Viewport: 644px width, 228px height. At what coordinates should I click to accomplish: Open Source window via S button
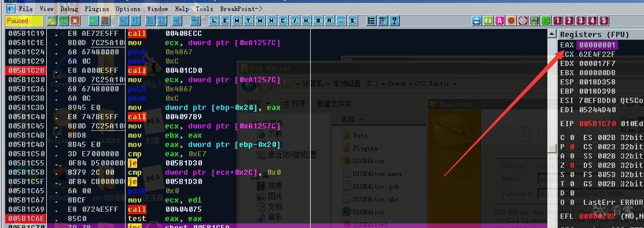pos(352,20)
